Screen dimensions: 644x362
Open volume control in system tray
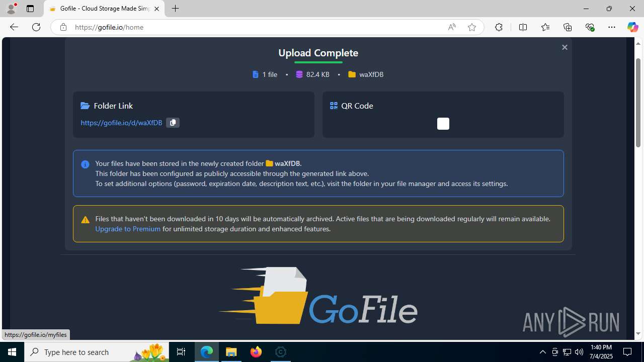coord(579,352)
